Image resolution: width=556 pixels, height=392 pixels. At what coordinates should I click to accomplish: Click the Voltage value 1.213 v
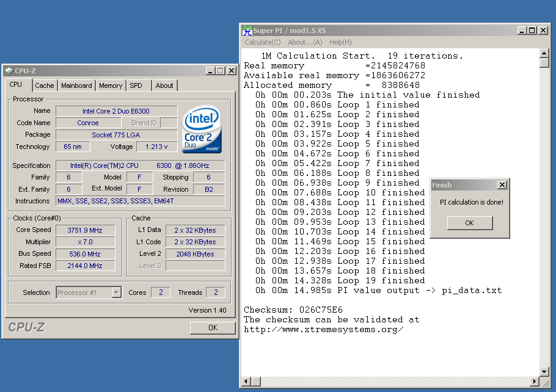(x=156, y=147)
